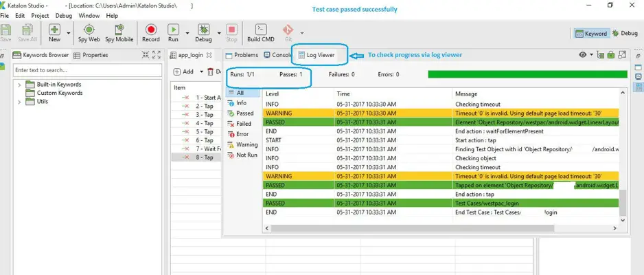Expand the Utils tree node

pyautogui.click(x=19, y=102)
